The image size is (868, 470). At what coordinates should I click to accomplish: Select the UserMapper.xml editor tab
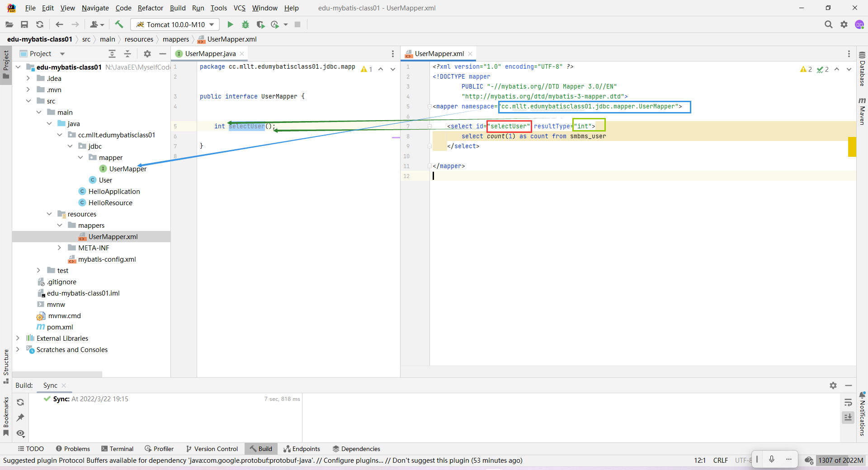[x=439, y=54]
